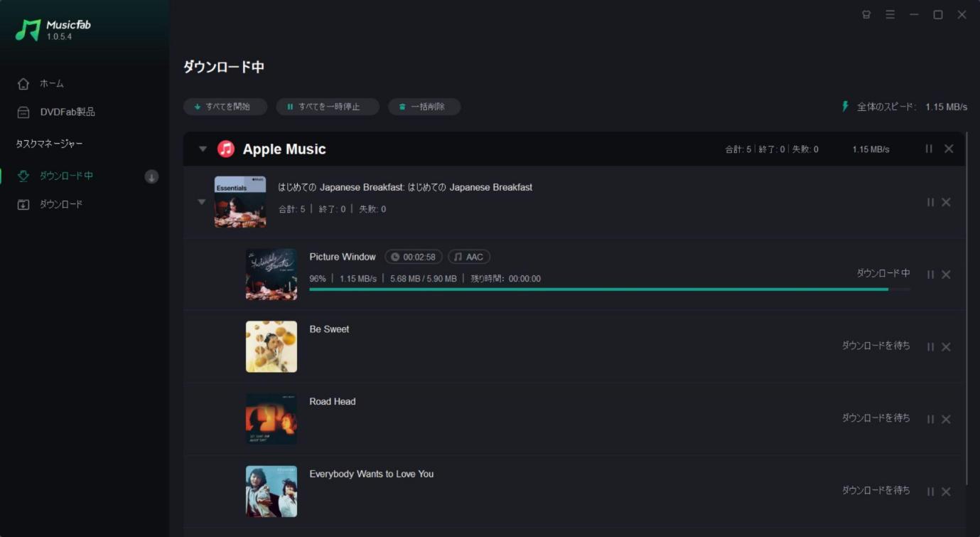Image resolution: width=980 pixels, height=537 pixels.
Task: Pause Everybody Wants to Love You download
Action: 930,491
